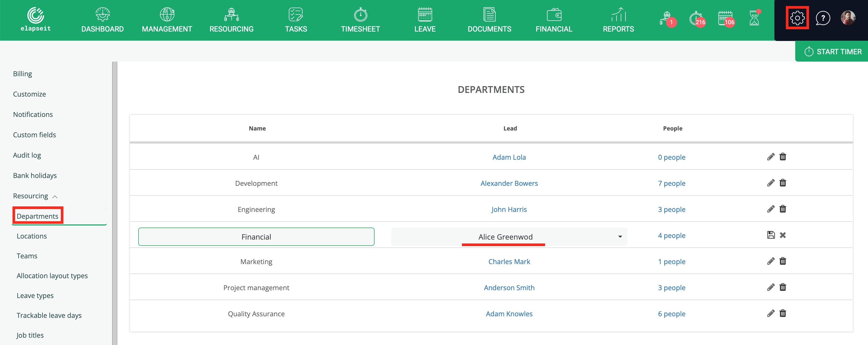Open the Locations sidebar item

(x=32, y=235)
